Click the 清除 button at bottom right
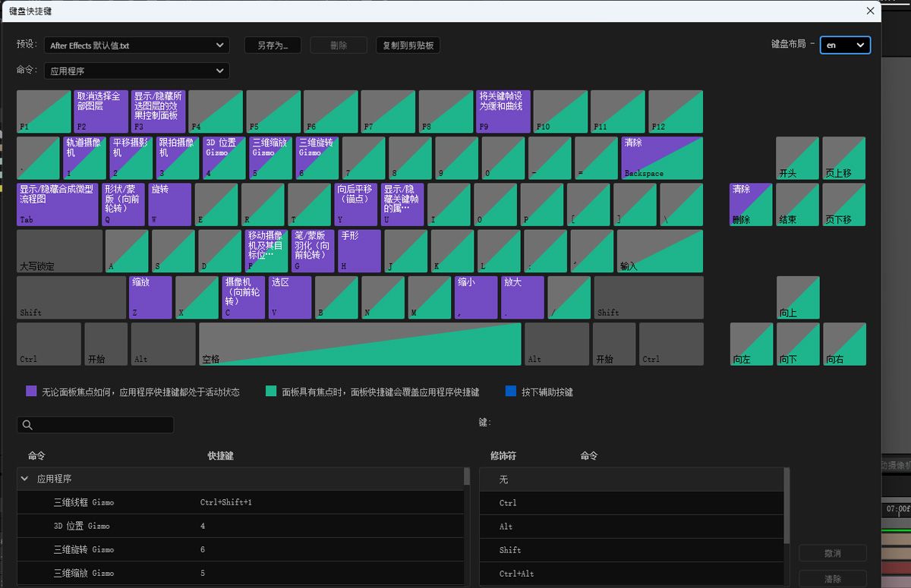The width and height of the screenshot is (911, 588). click(833, 579)
